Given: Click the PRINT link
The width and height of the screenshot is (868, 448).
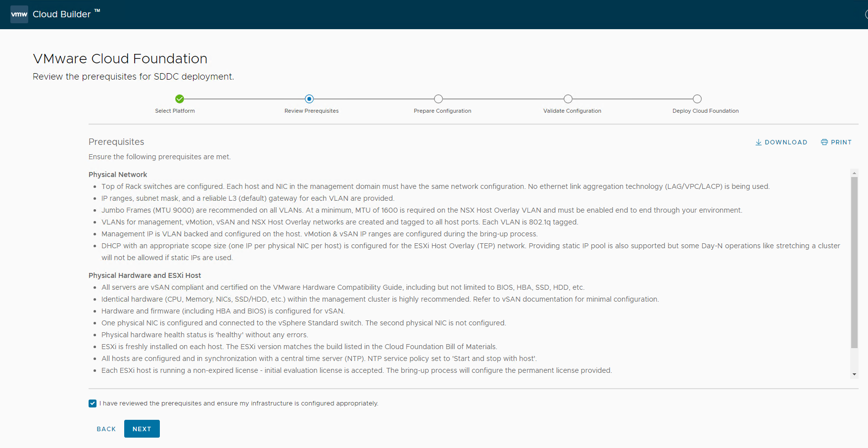Looking at the screenshot, I should 836,142.
